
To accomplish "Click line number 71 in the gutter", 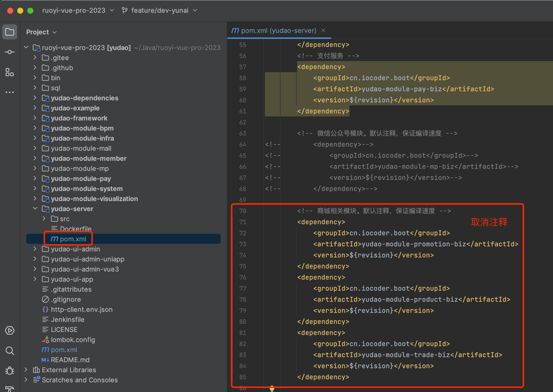I will click(243, 222).
